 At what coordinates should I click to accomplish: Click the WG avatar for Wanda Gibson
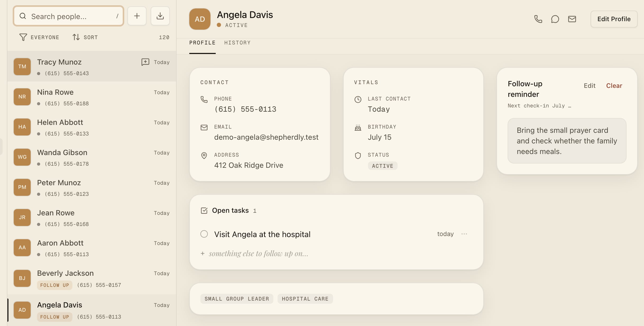point(22,157)
